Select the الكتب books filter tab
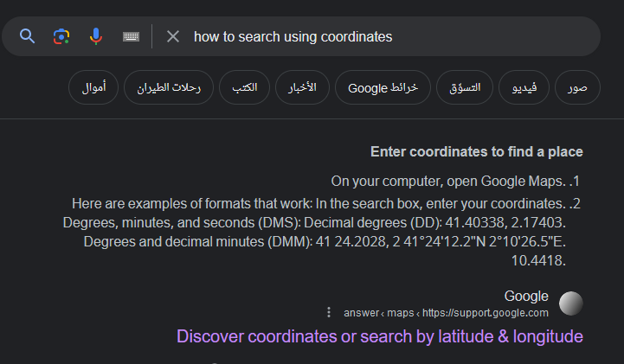 [244, 87]
